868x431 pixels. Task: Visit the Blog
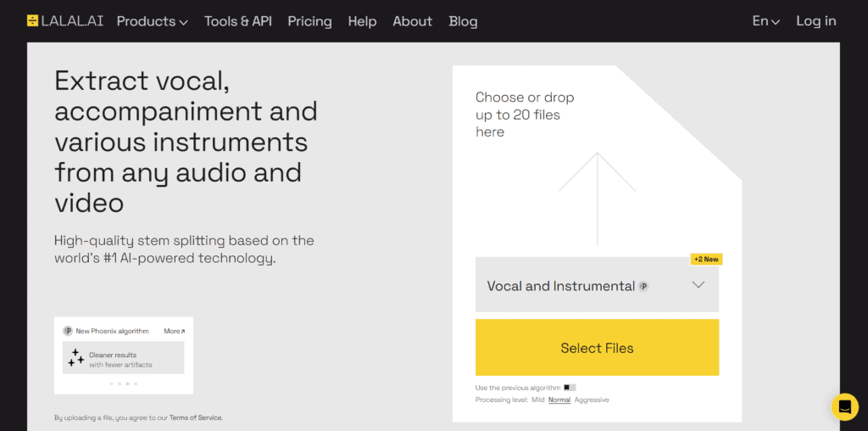464,21
